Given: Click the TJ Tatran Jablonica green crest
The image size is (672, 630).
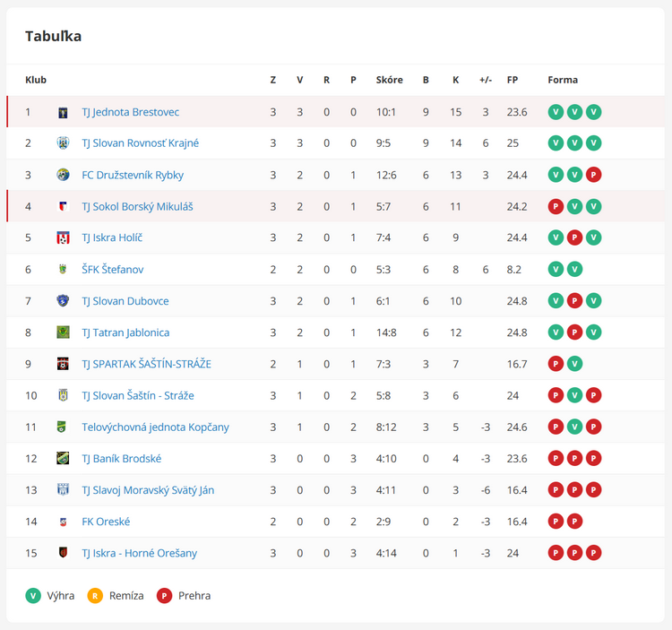Looking at the screenshot, I should [x=63, y=332].
